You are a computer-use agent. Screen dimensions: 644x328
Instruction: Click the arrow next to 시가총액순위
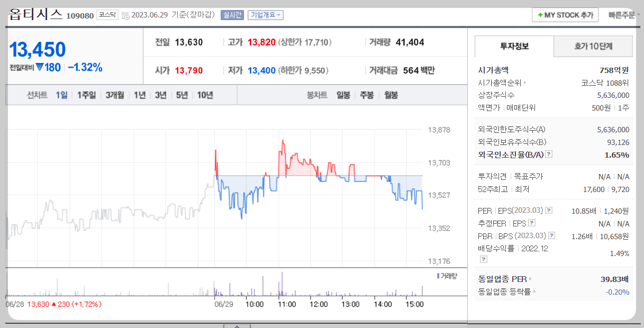click(x=525, y=83)
